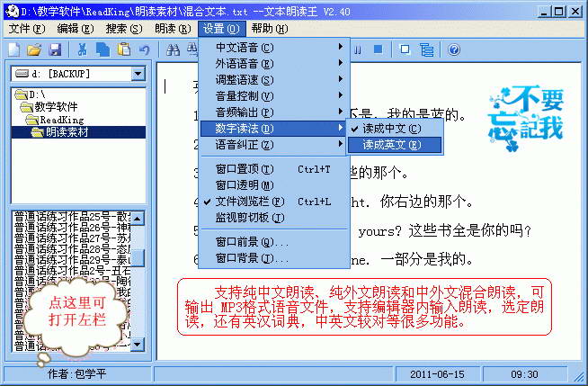Select 读成中文 in the submenu
The width and height of the screenshot is (588, 386).
[x=390, y=129]
